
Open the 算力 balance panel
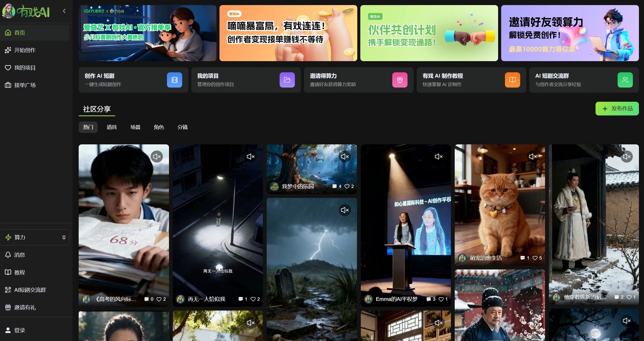[35, 237]
